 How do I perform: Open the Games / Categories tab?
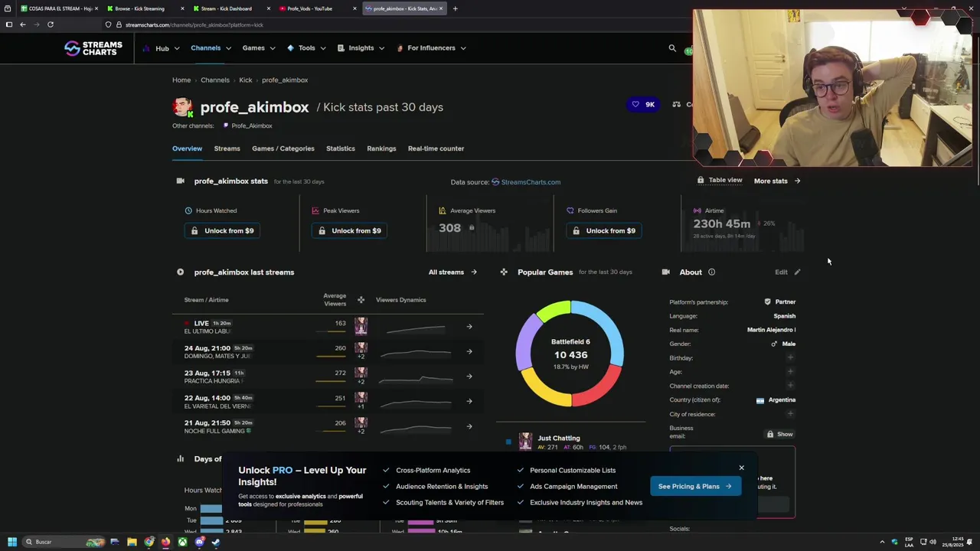click(283, 148)
